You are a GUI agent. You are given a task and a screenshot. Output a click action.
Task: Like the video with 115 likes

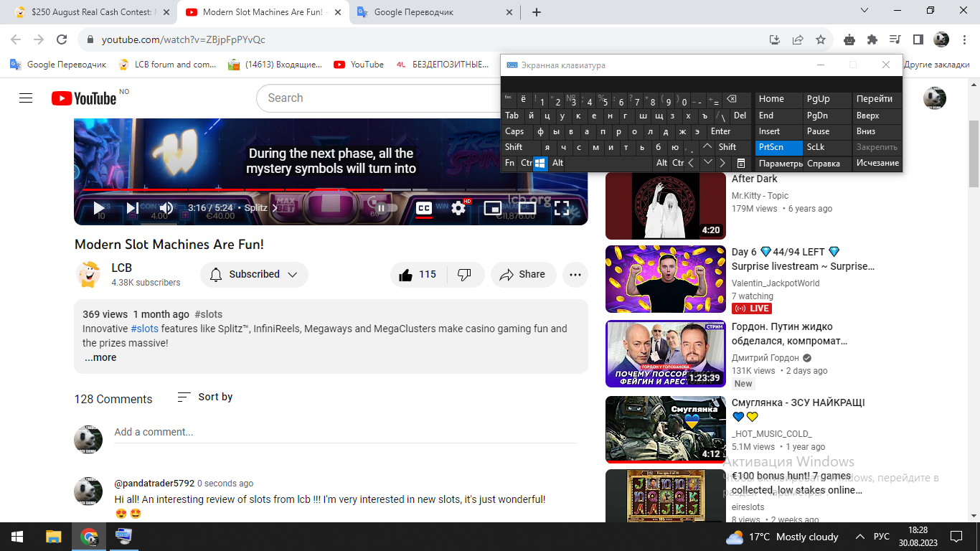coord(419,274)
